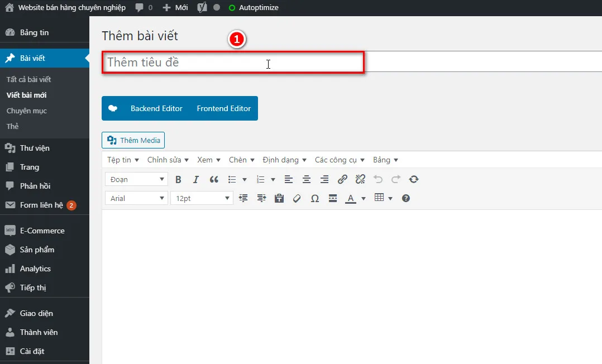Image resolution: width=602 pixels, height=364 pixels.
Task: Open the 12pt font size dropdown
Action: pyautogui.click(x=202, y=198)
